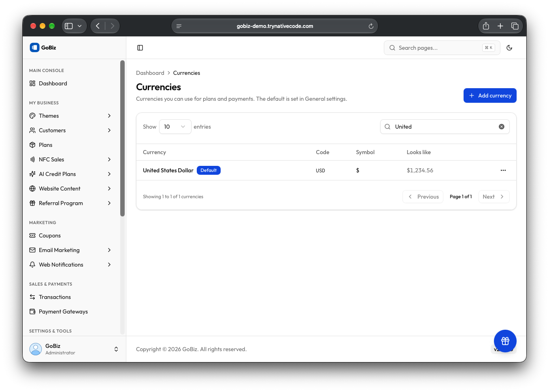
Task: Go back in browser history
Action: pos(98,26)
